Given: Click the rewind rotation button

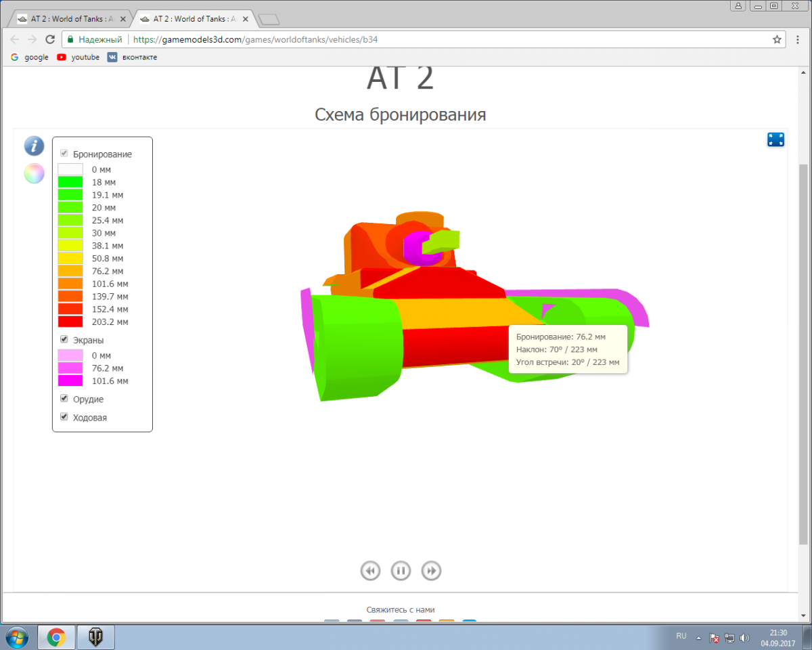Looking at the screenshot, I should 370,571.
